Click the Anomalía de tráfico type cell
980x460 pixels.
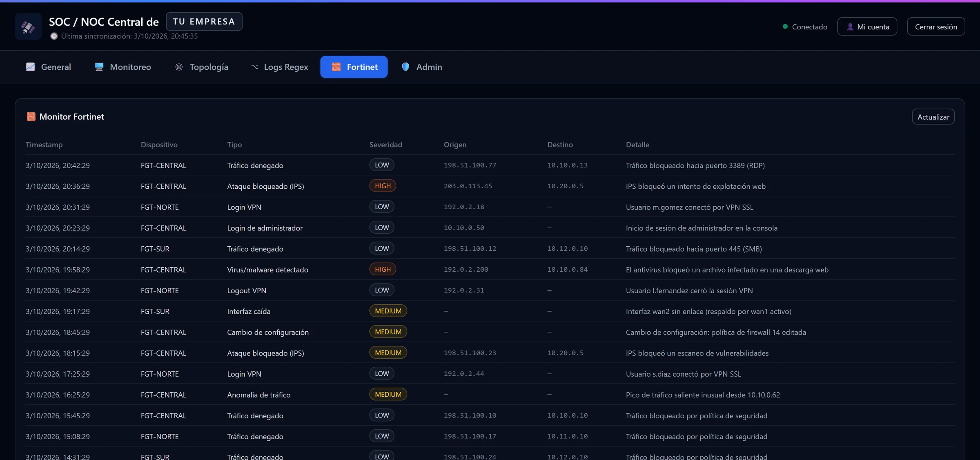tap(259, 395)
